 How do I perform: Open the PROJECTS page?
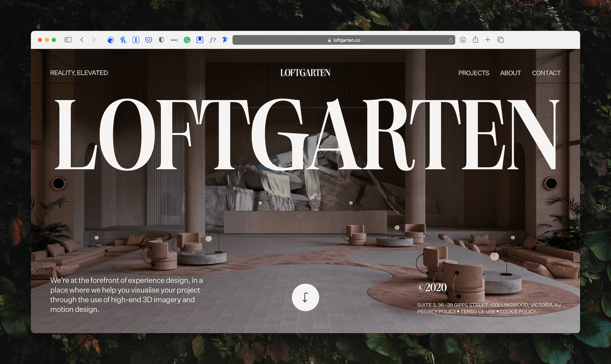(474, 73)
